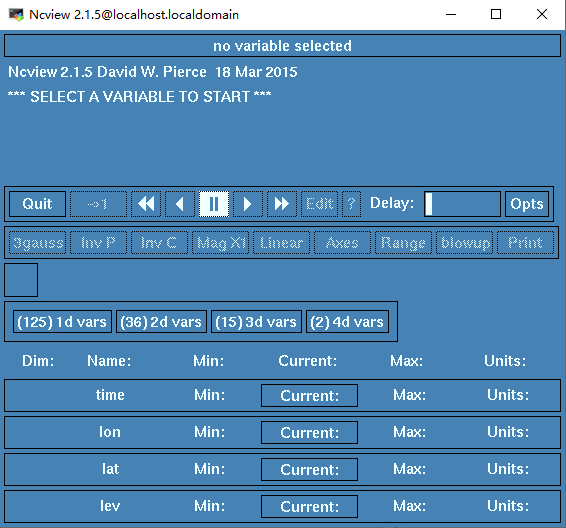Click the Quit button
The image size is (566, 528).
coord(37,204)
